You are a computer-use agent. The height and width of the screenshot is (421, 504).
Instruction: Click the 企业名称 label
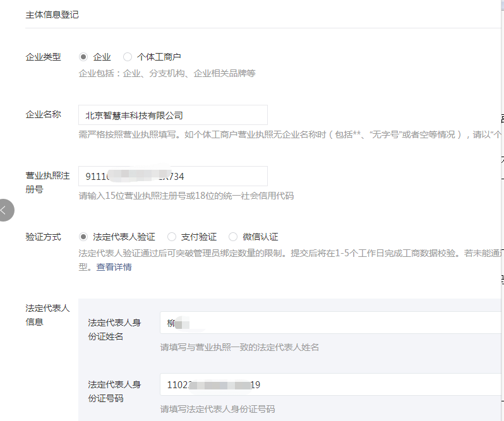pyautogui.click(x=43, y=114)
